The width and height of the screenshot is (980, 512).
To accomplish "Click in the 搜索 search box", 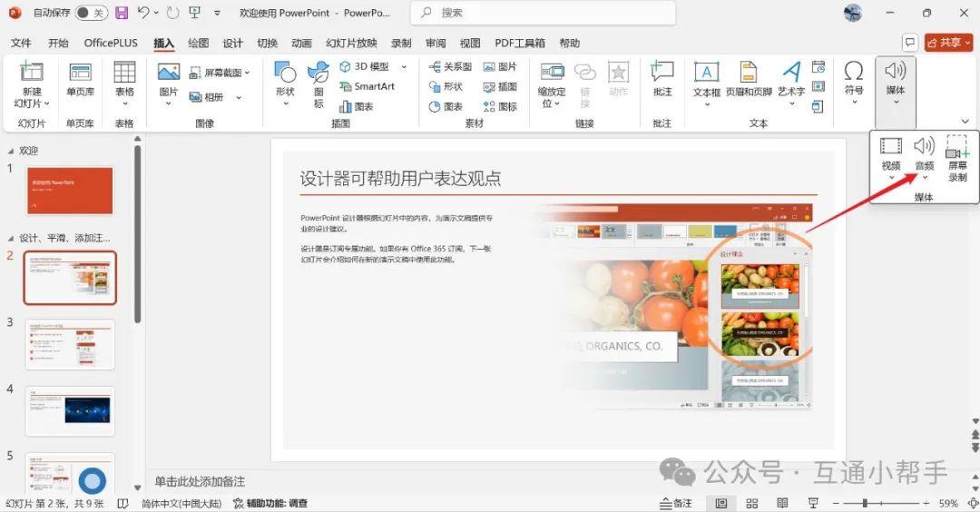I will click(544, 13).
